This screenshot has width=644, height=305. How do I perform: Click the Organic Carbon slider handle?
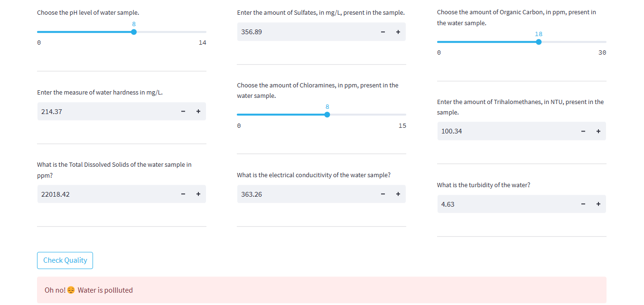539,42
